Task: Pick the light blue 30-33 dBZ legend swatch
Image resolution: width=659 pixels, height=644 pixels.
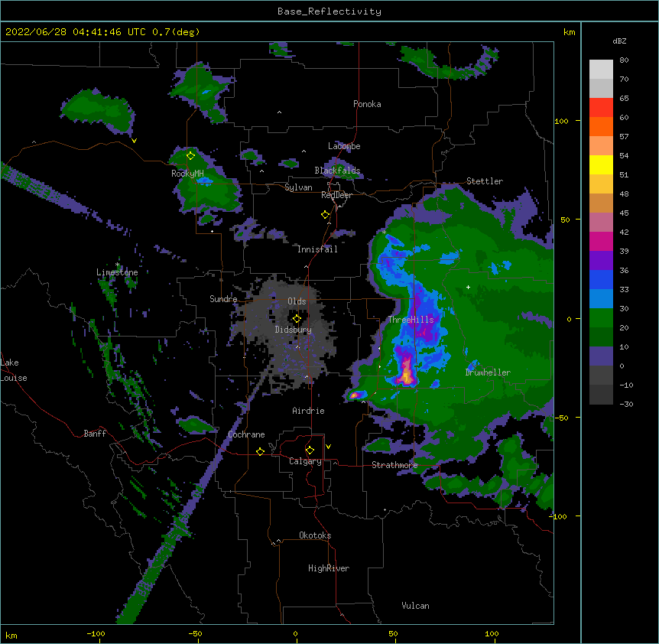Action: [601, 298]
